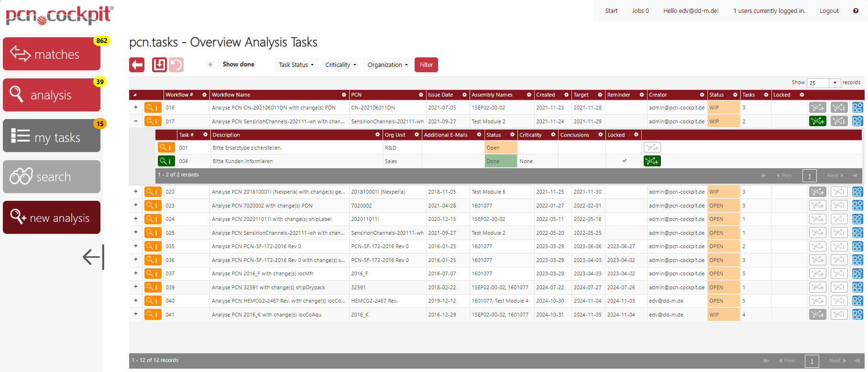Open green details icon for task 004
Image resolution: width=868 pixels, height=372 pixels.
coord(166,161)
